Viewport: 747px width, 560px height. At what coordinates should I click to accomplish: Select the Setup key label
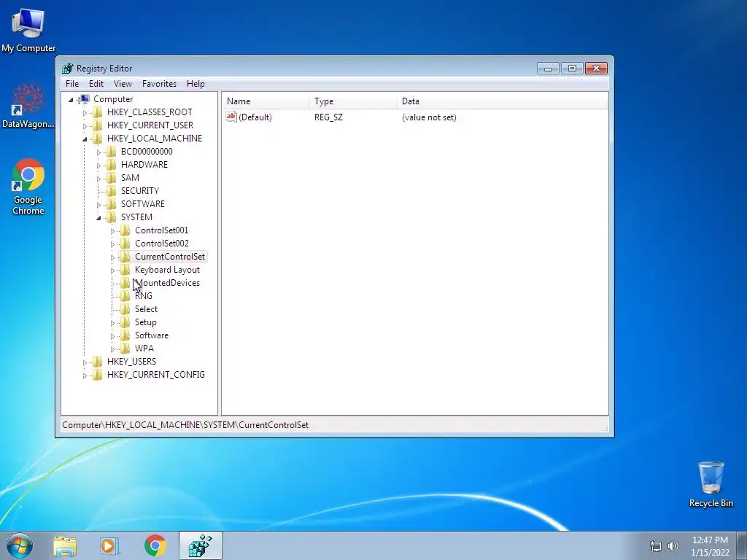click(145, 322)
